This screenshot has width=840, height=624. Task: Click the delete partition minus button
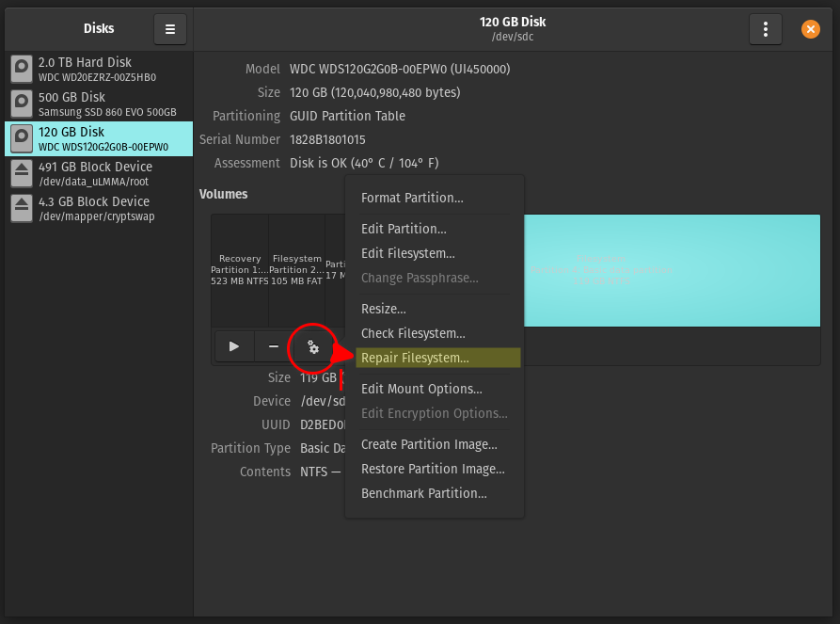[x=274, y=346]
